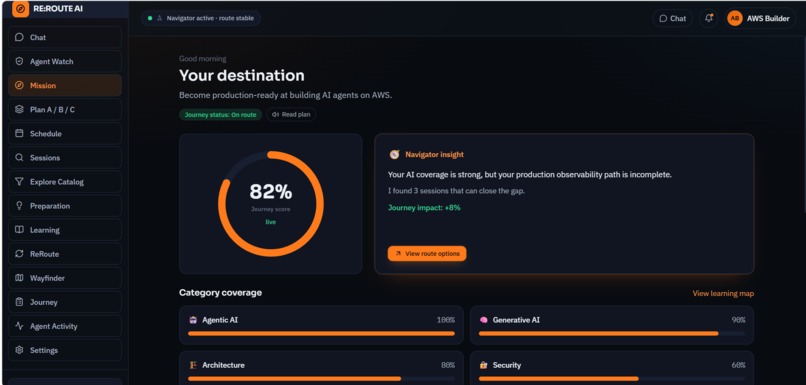Image resolution: width=806 pixels, height=385 pixels.
Task: Click the Wayfinder map icon
Action: [x=19, y=278]
